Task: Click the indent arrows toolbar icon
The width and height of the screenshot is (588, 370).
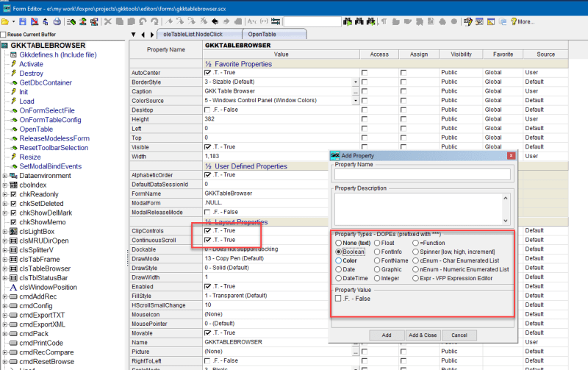Action: tap(276, 22)
